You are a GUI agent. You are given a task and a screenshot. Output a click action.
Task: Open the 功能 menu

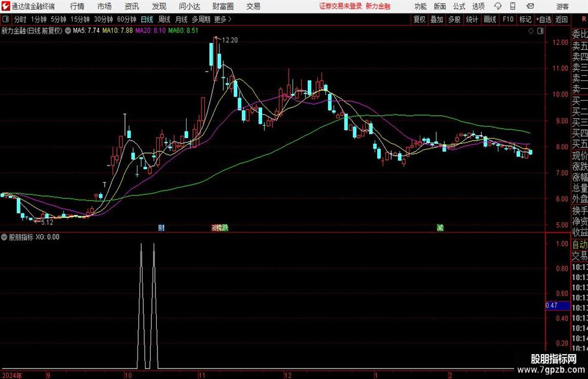click(x=421, y=6)
